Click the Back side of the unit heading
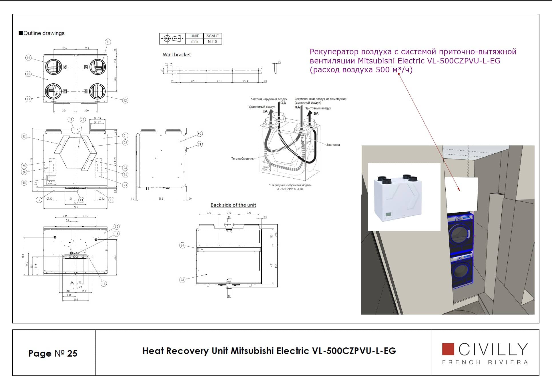The image size is (552, 392). (233, 205)
